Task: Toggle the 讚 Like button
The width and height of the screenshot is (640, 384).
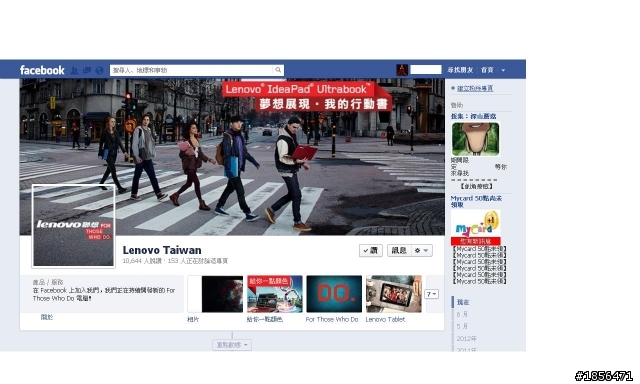Action: 371,251
